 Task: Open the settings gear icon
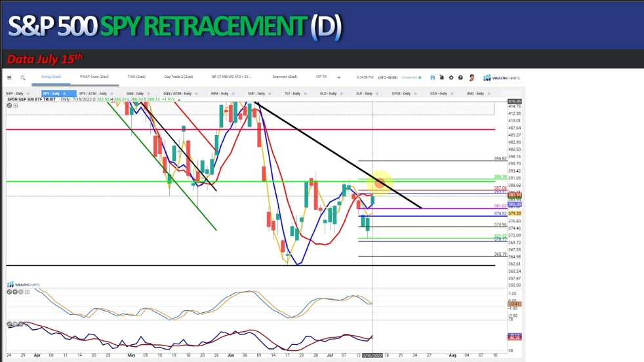(x=451, y=77)
